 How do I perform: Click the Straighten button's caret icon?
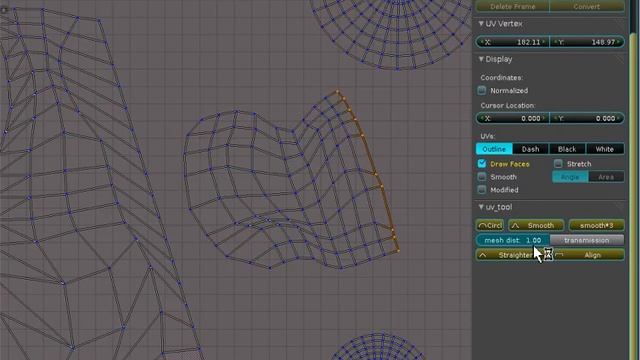click(483, 255)
